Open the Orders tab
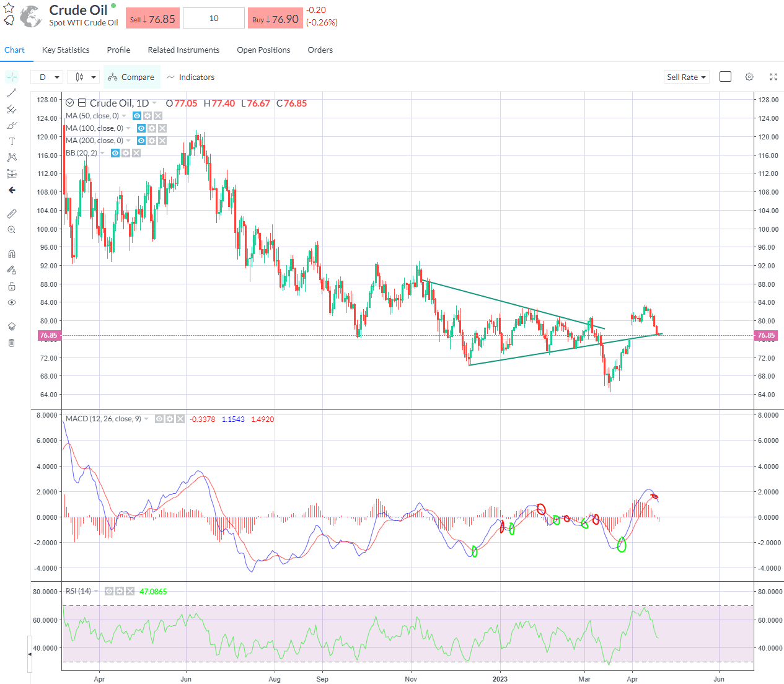 click(x=320, y=50)
